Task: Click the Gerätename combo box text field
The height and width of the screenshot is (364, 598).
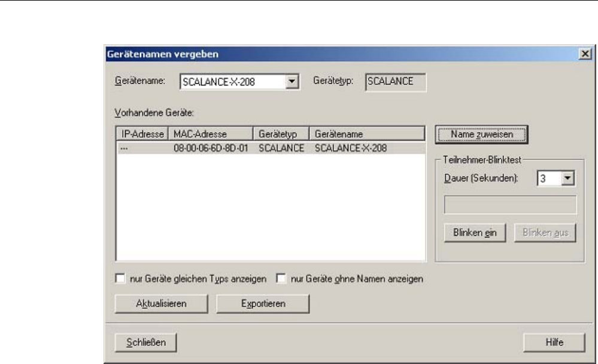Action: point(233,81)
